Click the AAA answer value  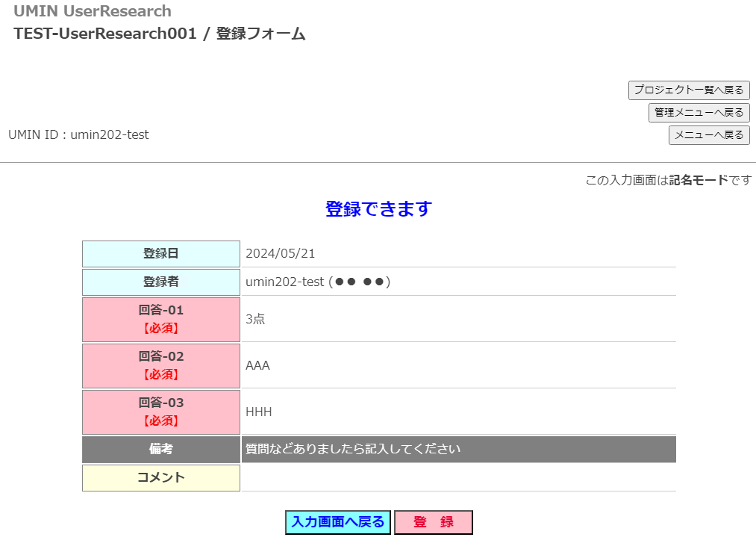(257, 365)
